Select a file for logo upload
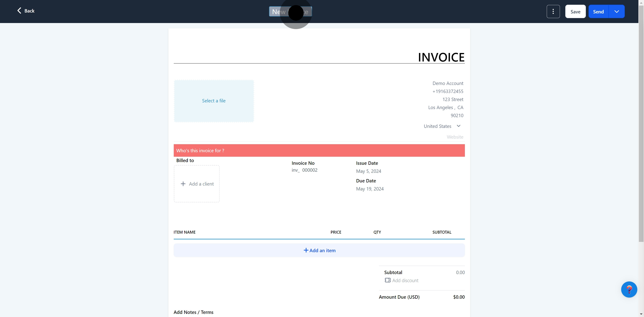This screenshot has width=644, height=317. click(214, 101)
